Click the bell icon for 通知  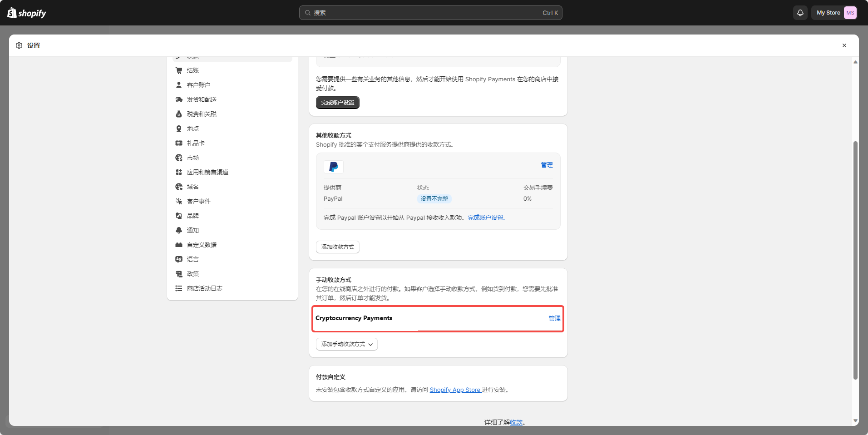point(179,230)
